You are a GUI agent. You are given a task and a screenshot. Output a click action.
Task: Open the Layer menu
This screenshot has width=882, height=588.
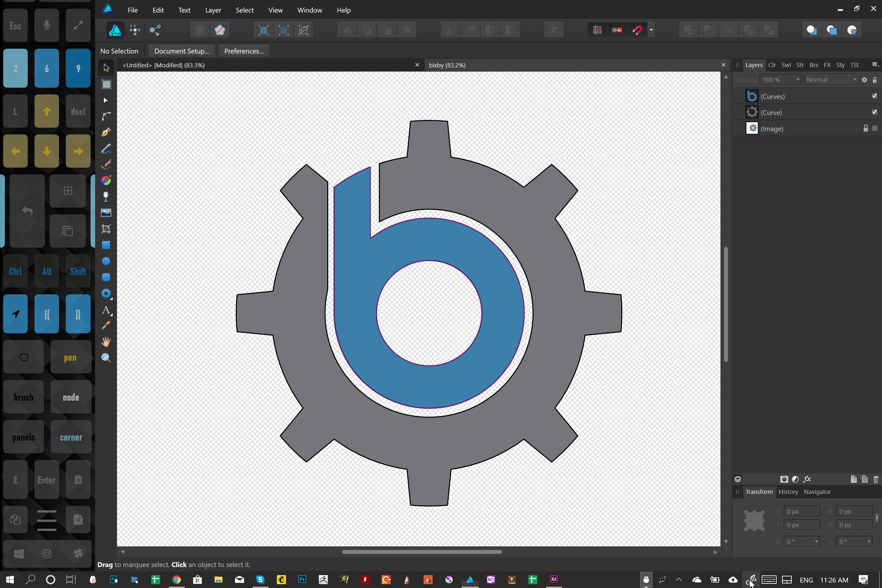coord(213,10)
